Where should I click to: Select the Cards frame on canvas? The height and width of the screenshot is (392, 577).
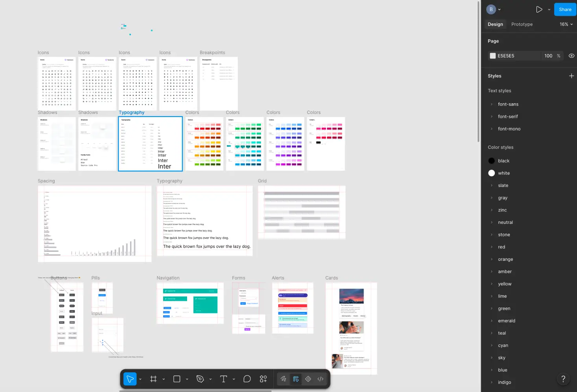click(x=351, y=328)
